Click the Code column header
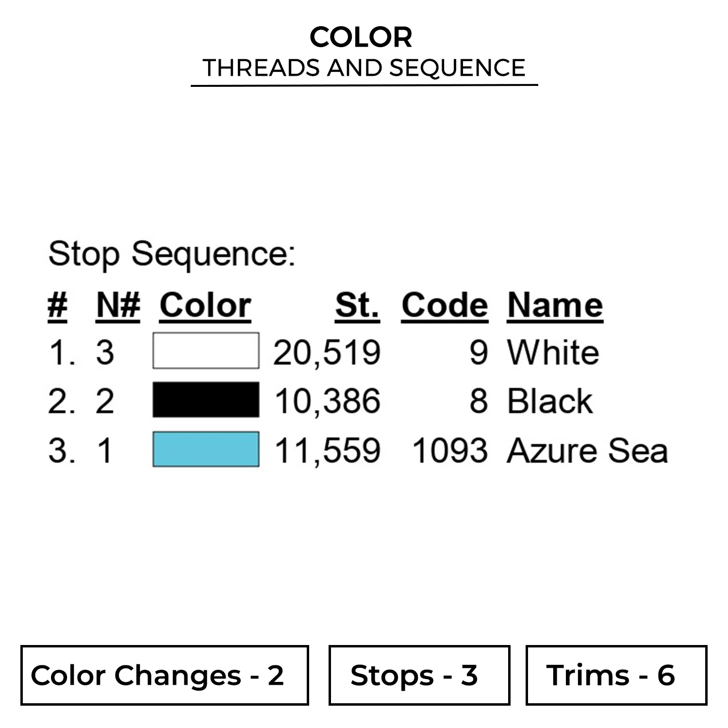The image size is (728, 728). point(445,306)
